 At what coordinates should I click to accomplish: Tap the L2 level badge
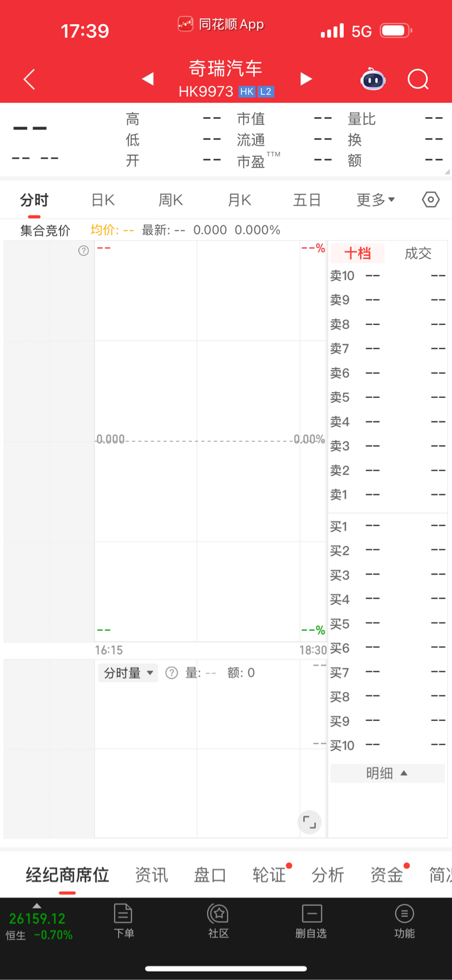tap(266, 92)
